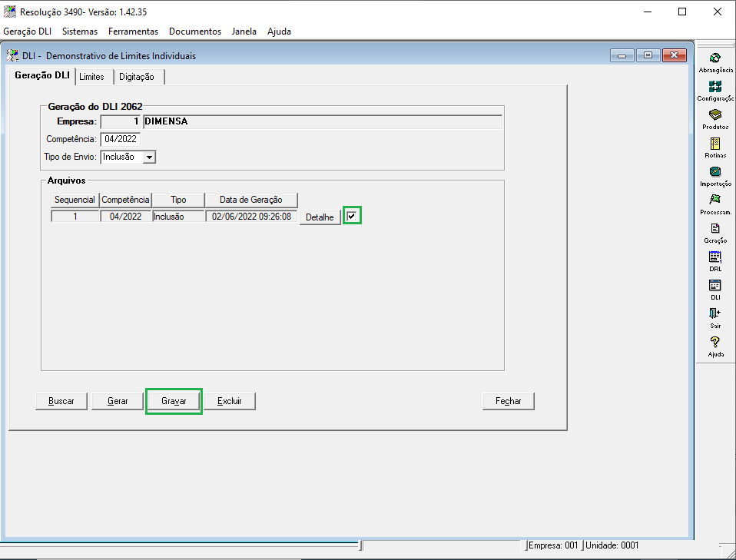
Task: Select the row cell with Sequencial 1
Action: [x=75, y=217]
